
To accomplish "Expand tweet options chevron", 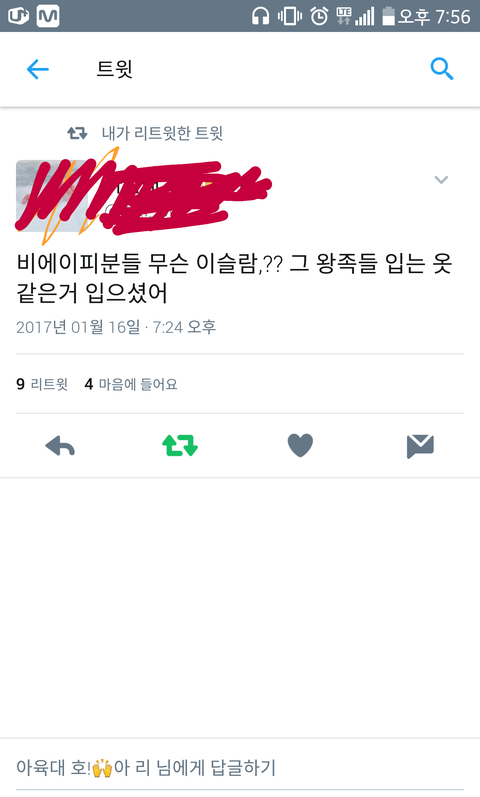I will point(441,179).
